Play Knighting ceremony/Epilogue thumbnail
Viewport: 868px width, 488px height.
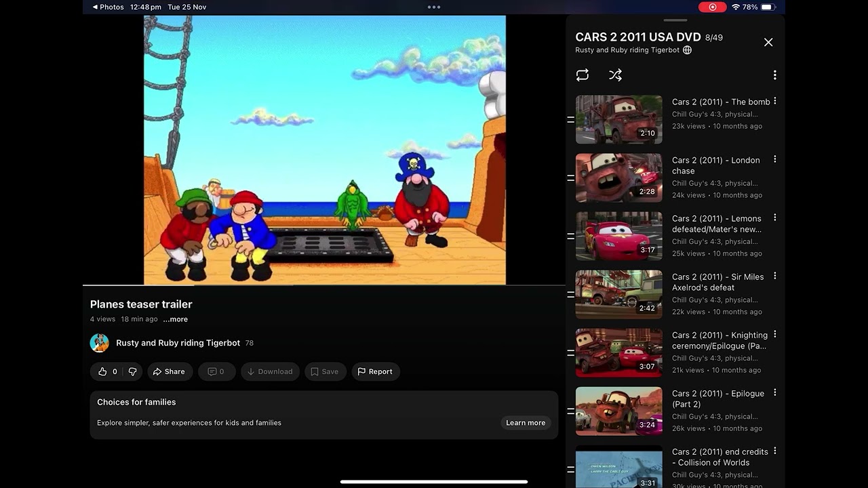click(619, 352)
